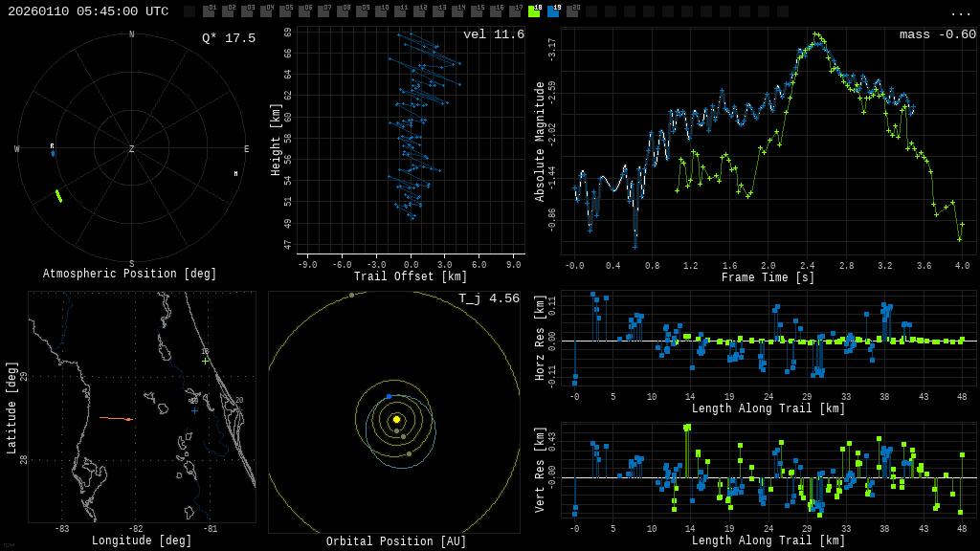Click the date-time stamp 20260110 05:45:00 UTC
This screenshot has width=980, height=551.
(x=88, y=11)
